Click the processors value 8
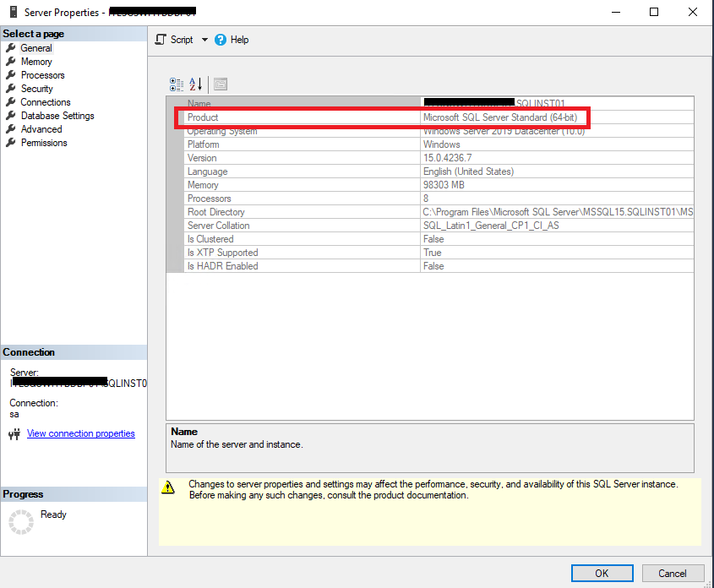This screenshot has height=588, width=714. point(426,199)
